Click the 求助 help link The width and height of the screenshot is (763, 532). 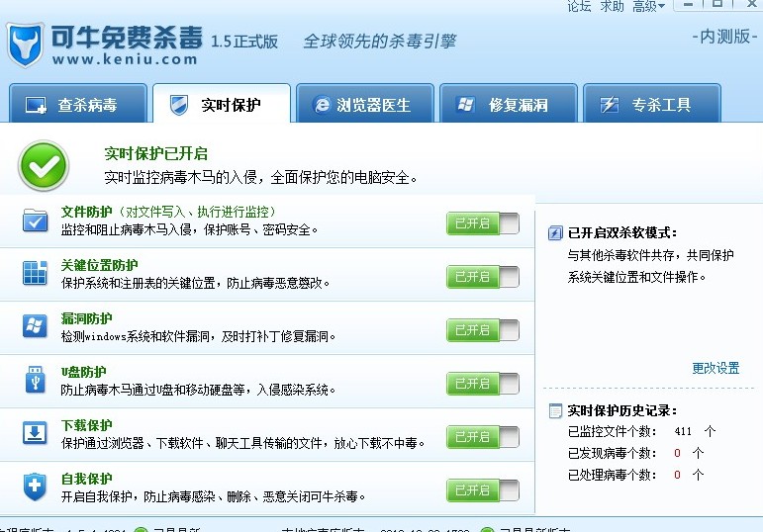coord(613,7)
